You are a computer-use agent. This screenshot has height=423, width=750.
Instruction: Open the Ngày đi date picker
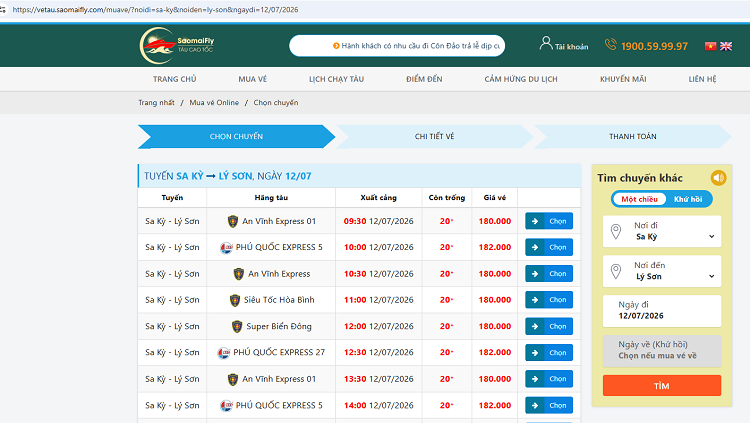click(662, 311)
